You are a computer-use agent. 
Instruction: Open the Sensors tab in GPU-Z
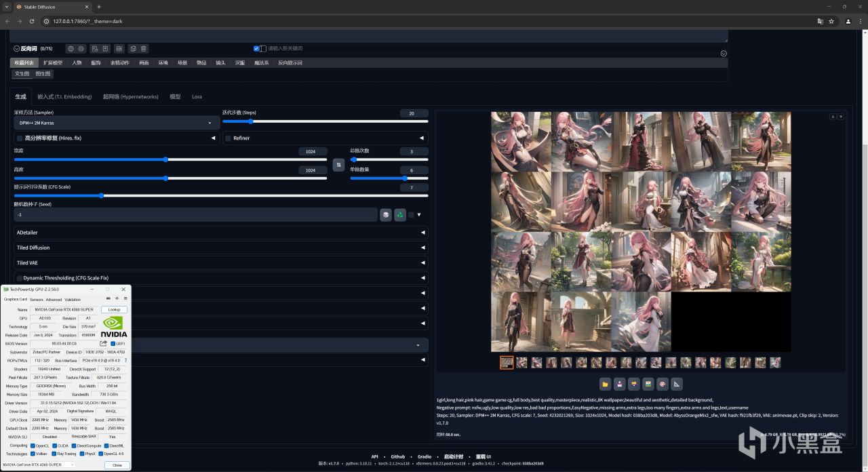[x=37, y=299]
